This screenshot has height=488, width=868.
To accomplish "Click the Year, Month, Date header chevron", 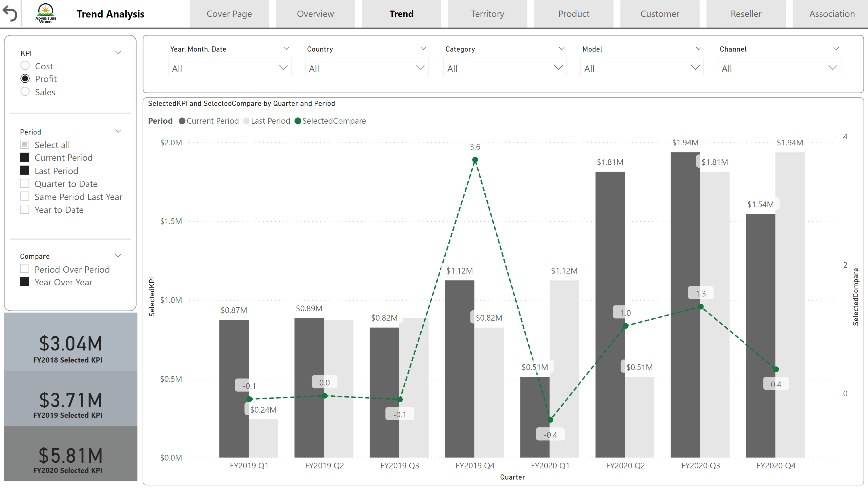I will [286, 49].
